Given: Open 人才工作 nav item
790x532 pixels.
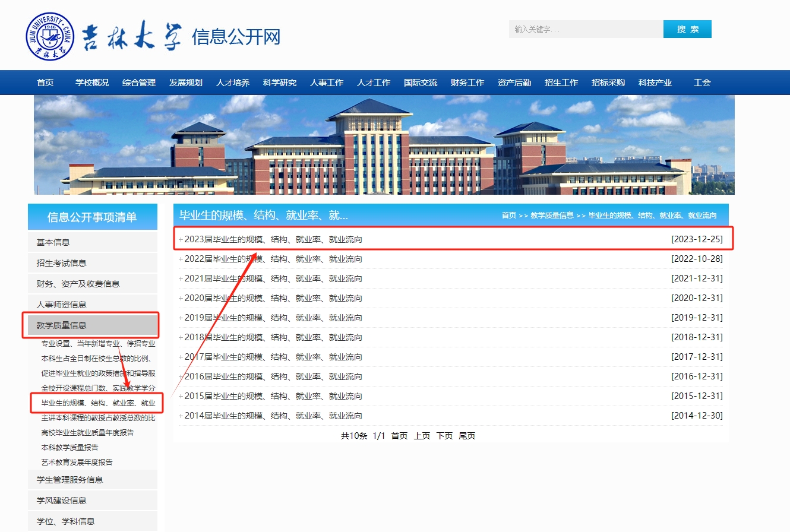Looking at the screenshot, I should click(374, 83).
